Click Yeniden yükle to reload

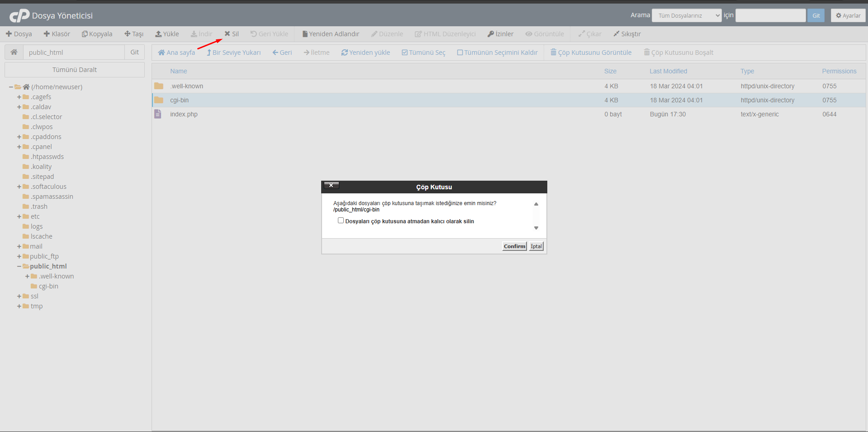(365, 53)
